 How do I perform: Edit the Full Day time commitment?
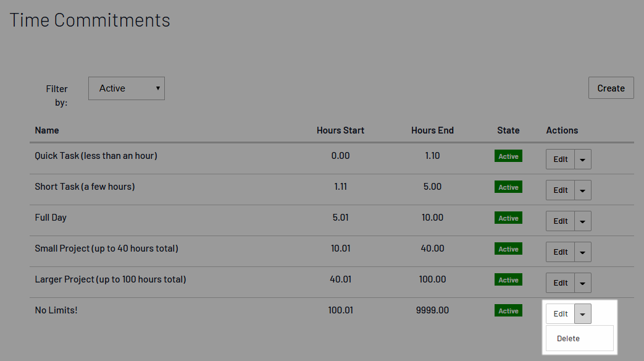click(x=560, y=221)
